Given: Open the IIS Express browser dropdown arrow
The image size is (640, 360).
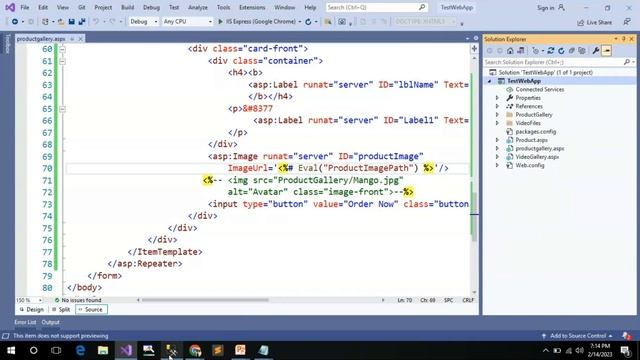Looking at the screenshot, I should coord(300,22).
